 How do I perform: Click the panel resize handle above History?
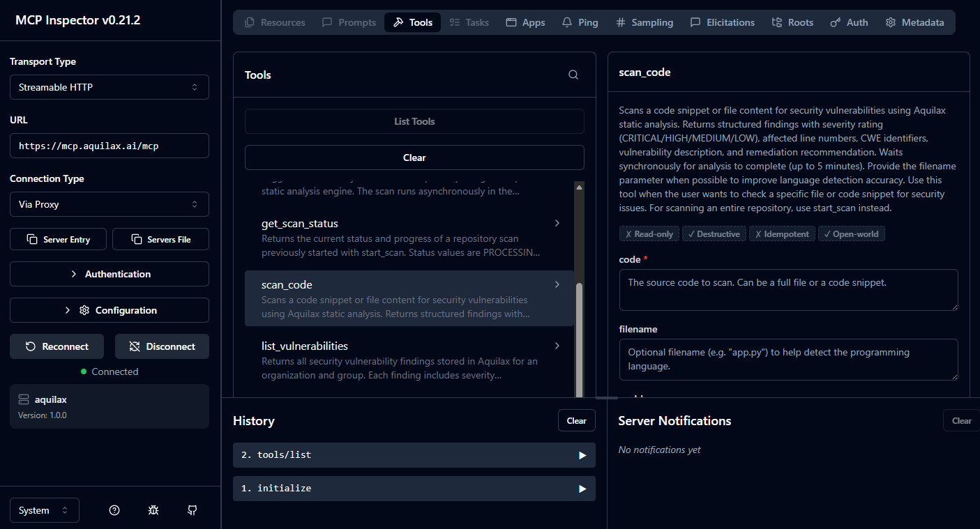click(607, 397)
